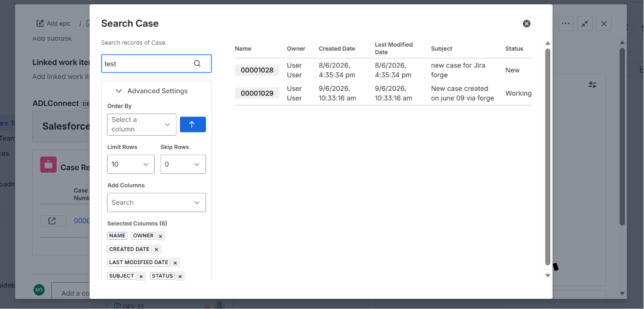Select case 00001029
The image size is (644, 309).
257,93
